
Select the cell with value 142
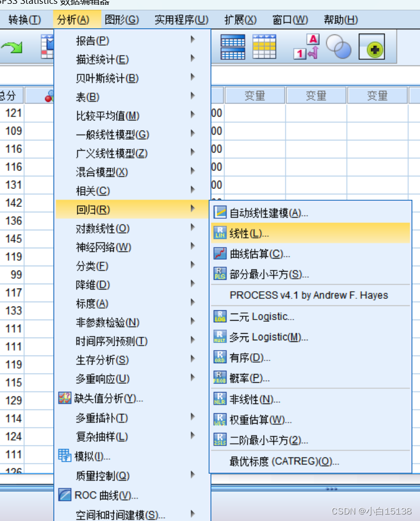(x=13, y=203)
